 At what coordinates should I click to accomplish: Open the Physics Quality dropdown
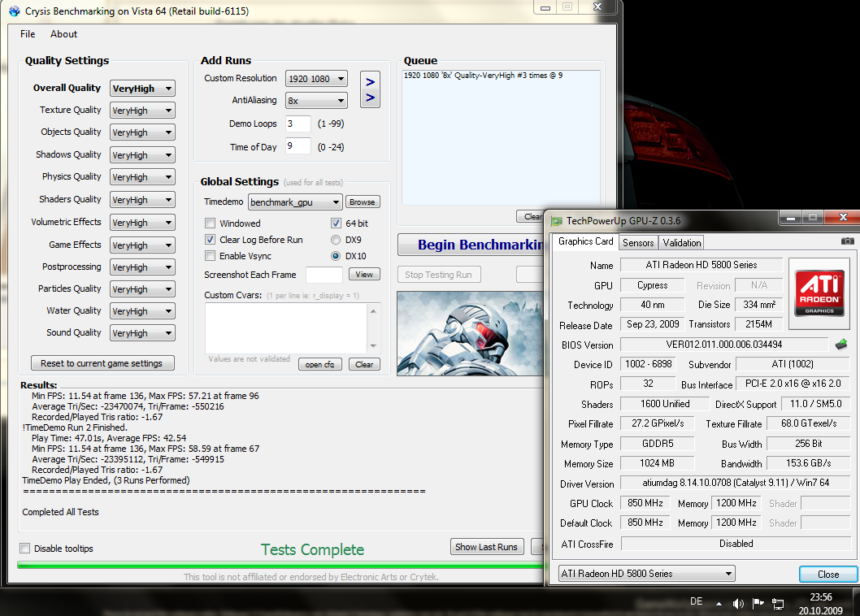tap(142, 177)
